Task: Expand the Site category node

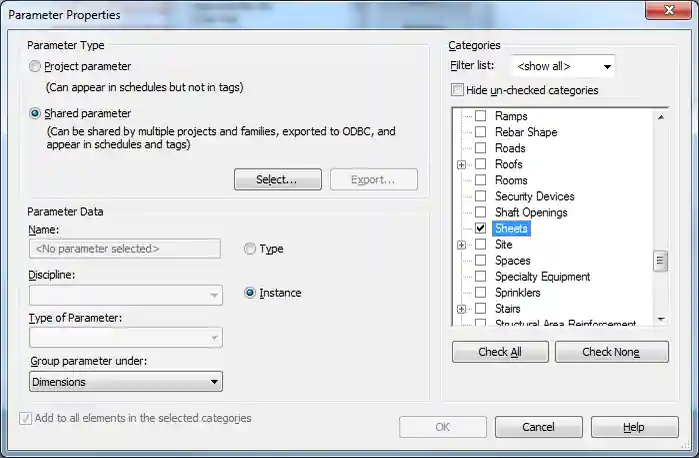Action: coord(461,245)
